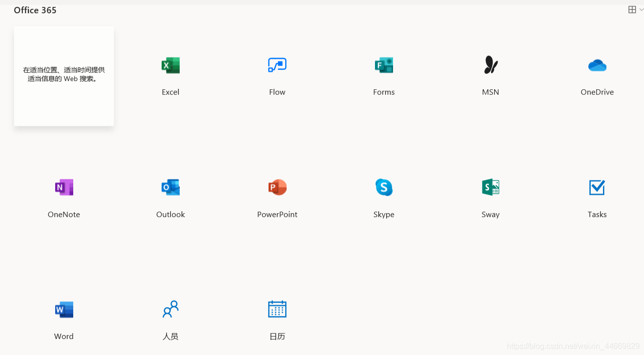
Task: Open the MSN butterfly icon
Action: pyautogui.click(x=491, y=65)
